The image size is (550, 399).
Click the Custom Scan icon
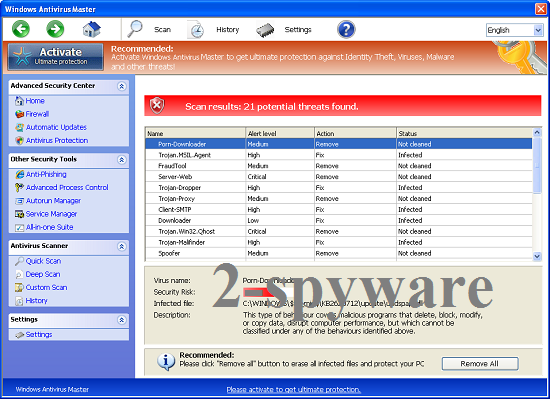coord(19,288)
